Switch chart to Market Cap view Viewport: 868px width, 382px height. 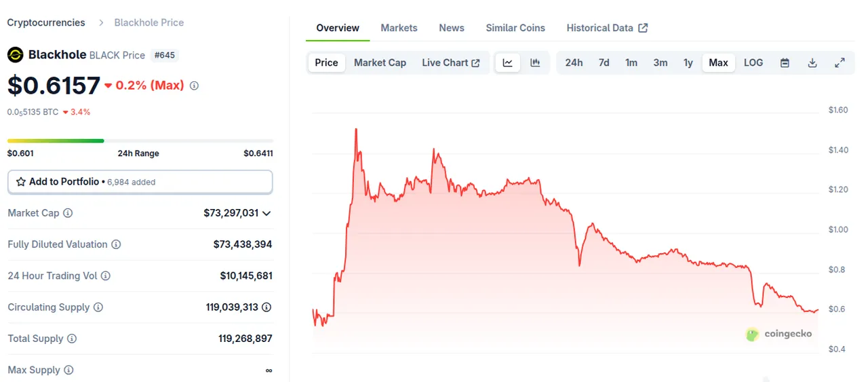click(x=380, y=62)
